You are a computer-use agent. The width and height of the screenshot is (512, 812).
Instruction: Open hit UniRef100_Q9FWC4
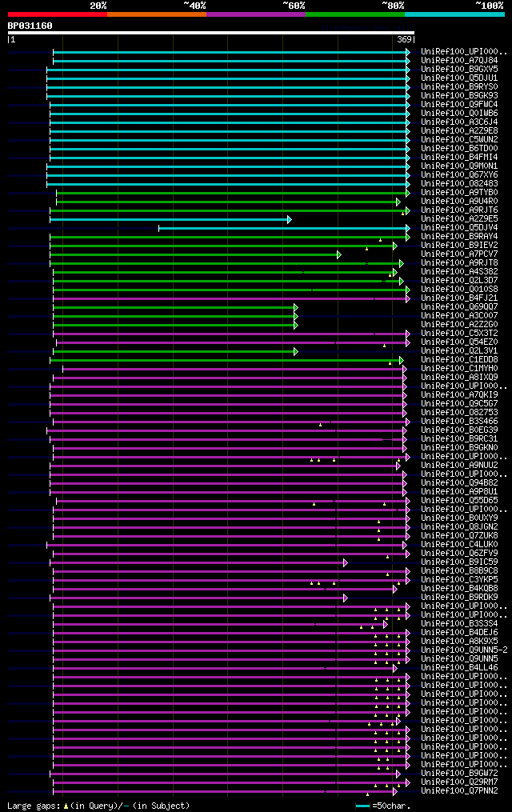click(460, 105)
